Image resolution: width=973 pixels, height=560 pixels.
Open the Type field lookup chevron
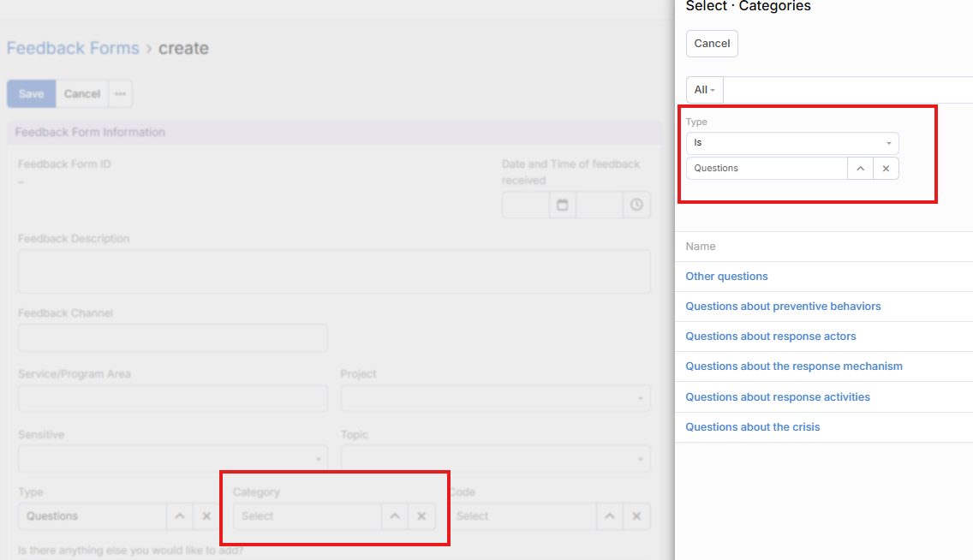[x=180, y=516]
